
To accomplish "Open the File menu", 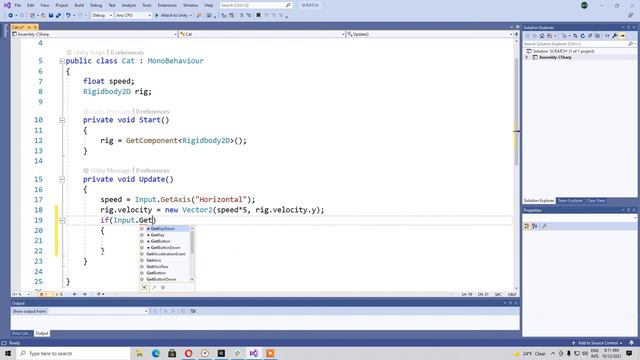I will [17, 5].
